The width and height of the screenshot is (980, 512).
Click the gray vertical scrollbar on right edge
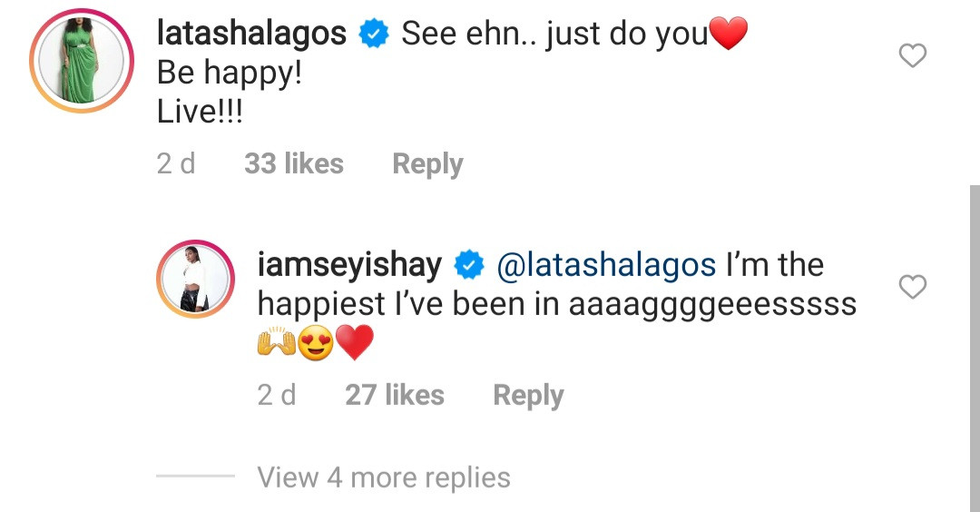coord(975,349)
